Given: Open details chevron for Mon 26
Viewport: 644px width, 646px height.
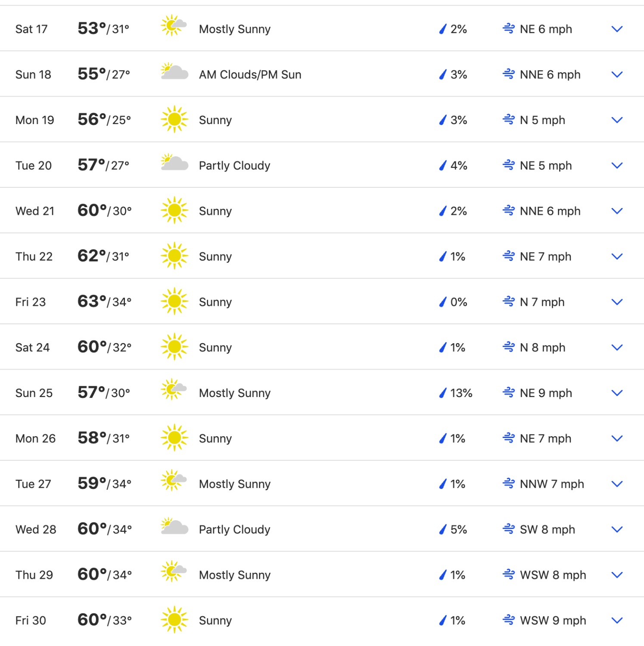Looking at the screenshot, I should point(617,438).
